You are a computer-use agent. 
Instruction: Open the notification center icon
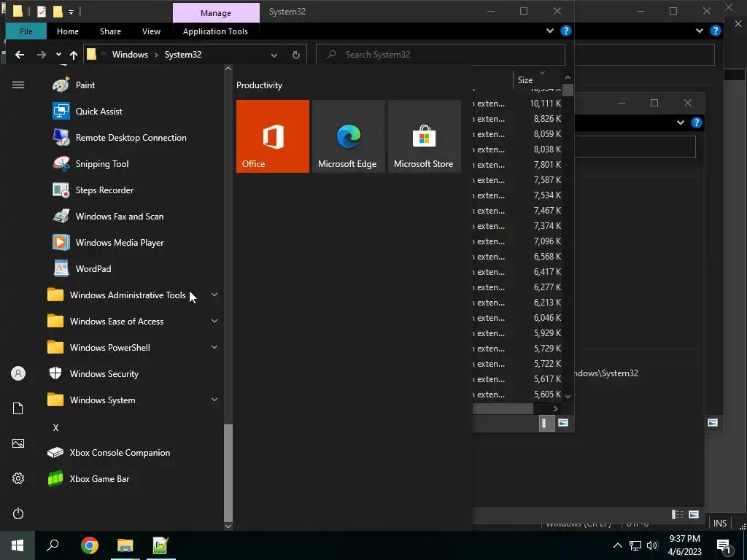click(724, 545)
